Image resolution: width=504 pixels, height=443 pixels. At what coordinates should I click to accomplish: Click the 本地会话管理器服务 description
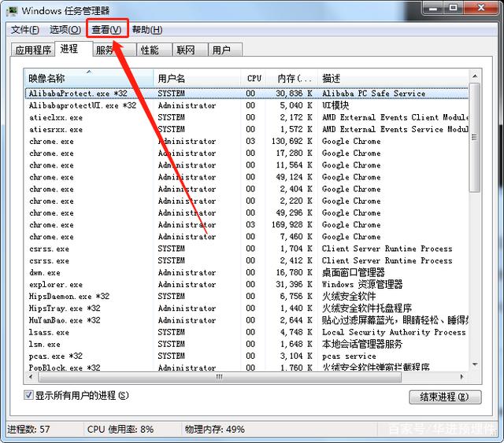coord(362,345)
